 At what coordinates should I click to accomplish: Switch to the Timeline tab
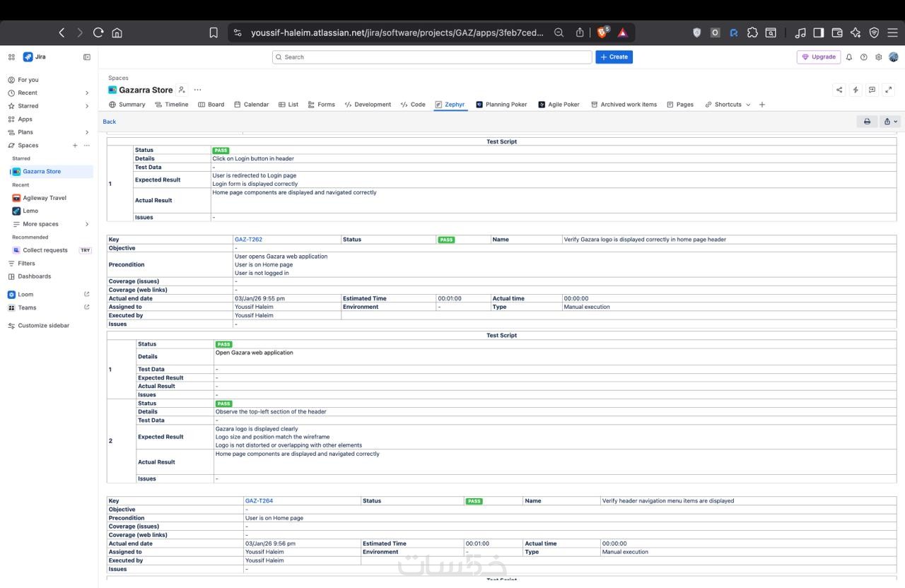(171, 105)
